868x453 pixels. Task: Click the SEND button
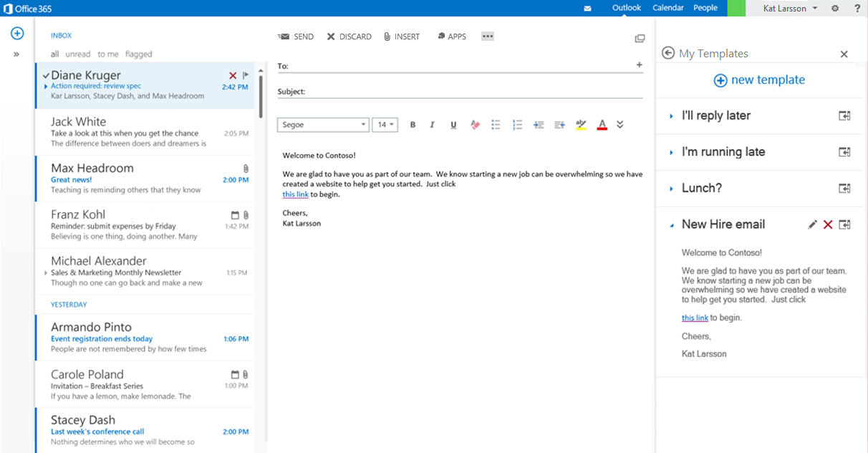pos(296,37)
